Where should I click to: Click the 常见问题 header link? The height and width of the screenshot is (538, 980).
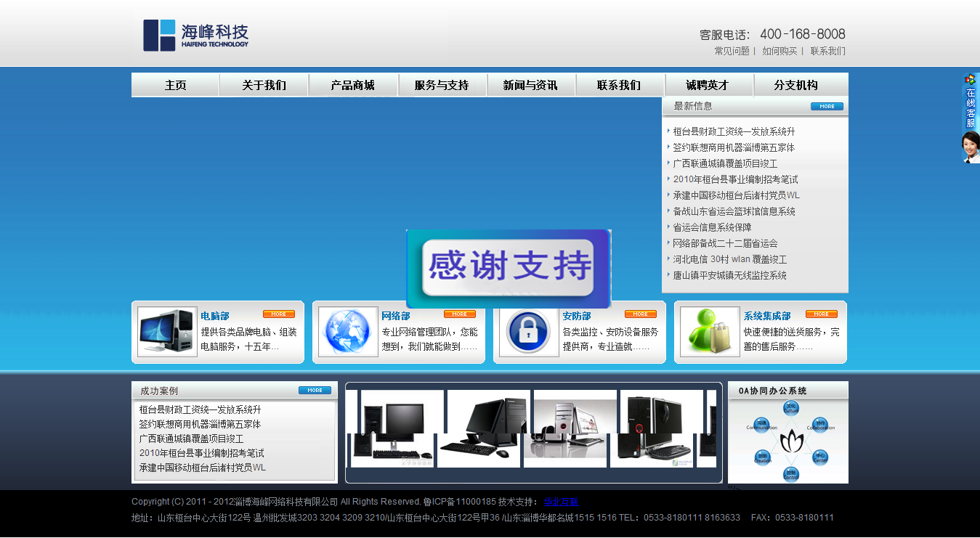coord(732,52)
